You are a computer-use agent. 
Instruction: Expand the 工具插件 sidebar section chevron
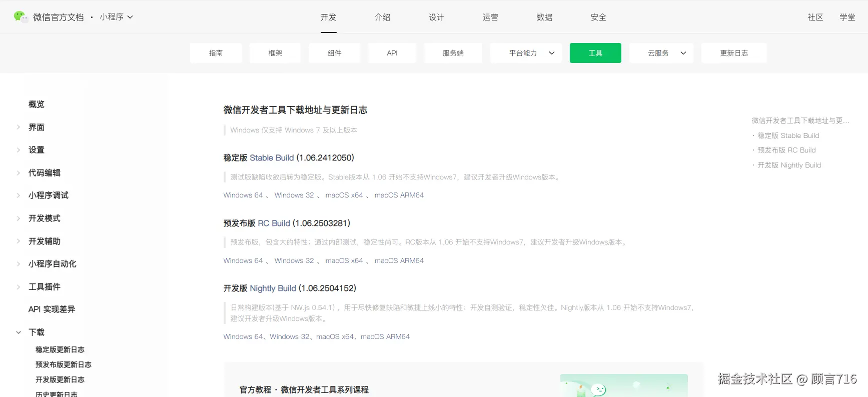click(x=19, y=286)
